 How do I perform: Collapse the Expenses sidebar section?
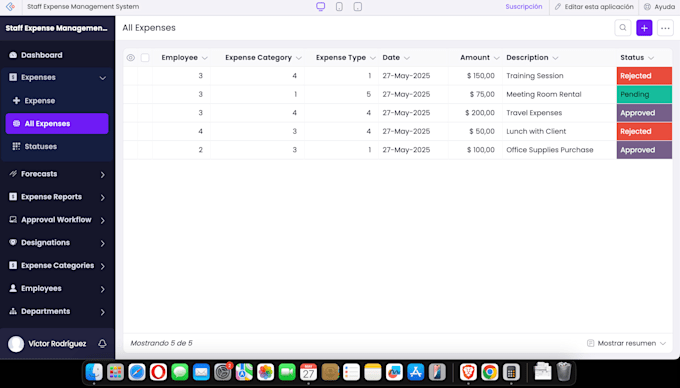102,78
